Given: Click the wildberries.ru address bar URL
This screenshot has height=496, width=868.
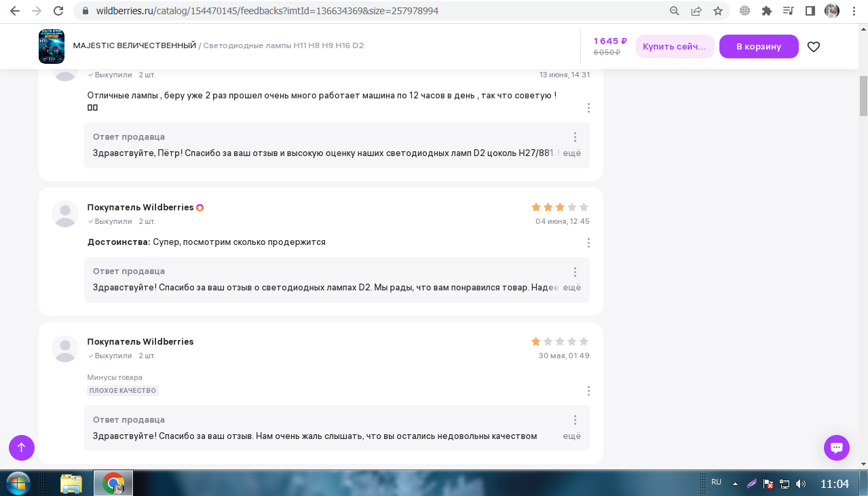Looking at the screenshot, I should point(267,11).
